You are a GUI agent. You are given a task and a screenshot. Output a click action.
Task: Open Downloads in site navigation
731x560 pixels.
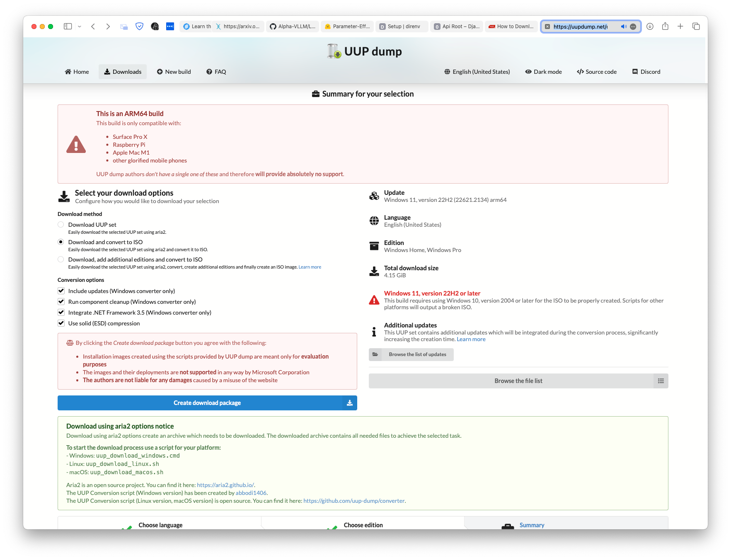[123, 72]
